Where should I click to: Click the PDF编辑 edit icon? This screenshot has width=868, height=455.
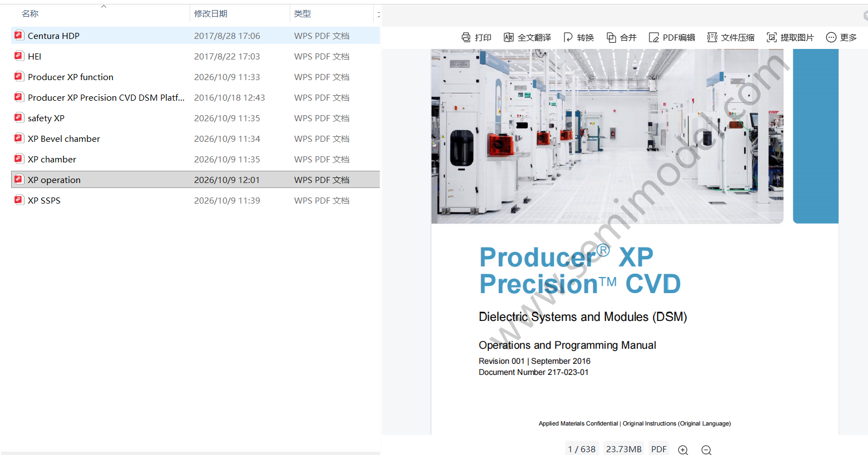[654, 37]
